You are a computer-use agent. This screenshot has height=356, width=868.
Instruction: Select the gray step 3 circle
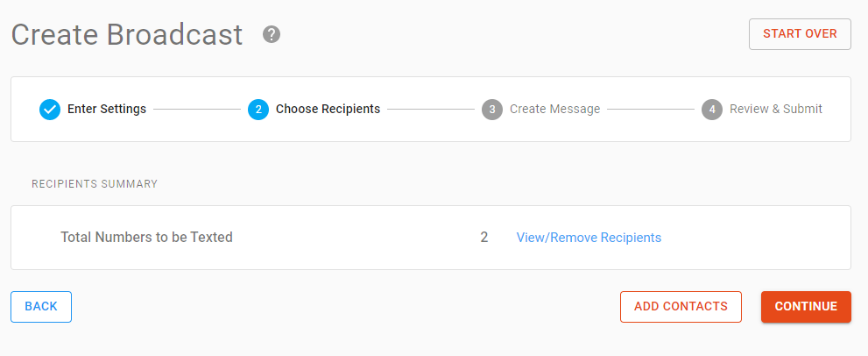(x=492, y=110)
